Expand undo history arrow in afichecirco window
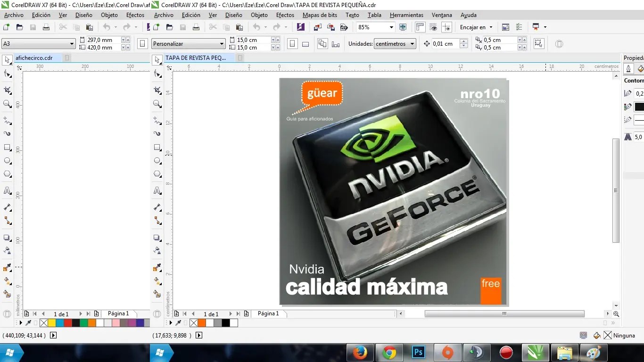The height and width of the screenshot is (362, 644). [x=116, y=27]
